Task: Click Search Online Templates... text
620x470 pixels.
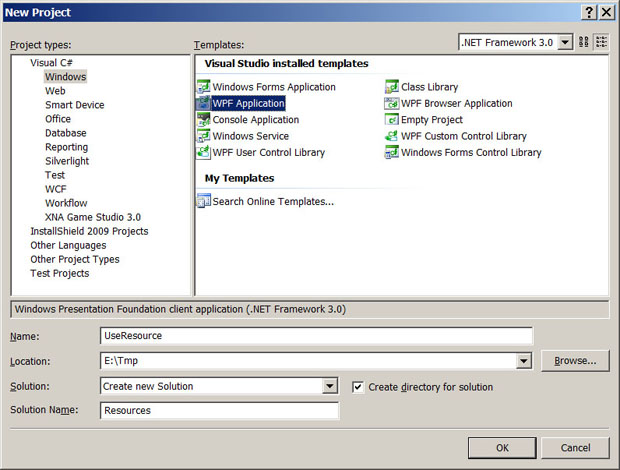Action: 273,202
